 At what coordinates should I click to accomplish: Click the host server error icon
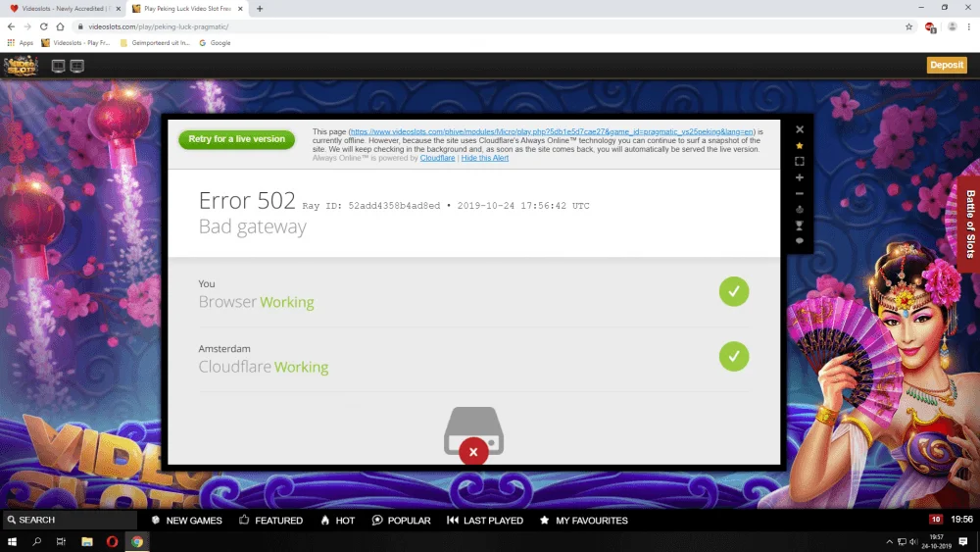click(x=473, y=435)
